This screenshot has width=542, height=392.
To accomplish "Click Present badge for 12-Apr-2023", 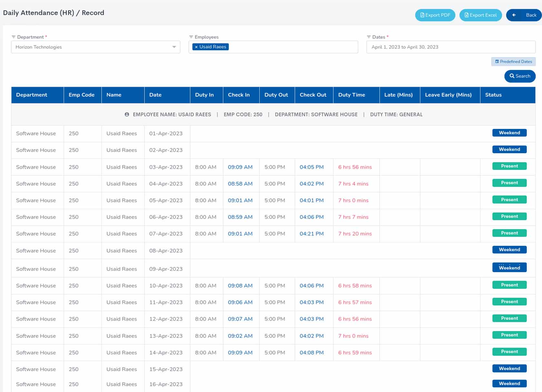I will tap(509, 318).
